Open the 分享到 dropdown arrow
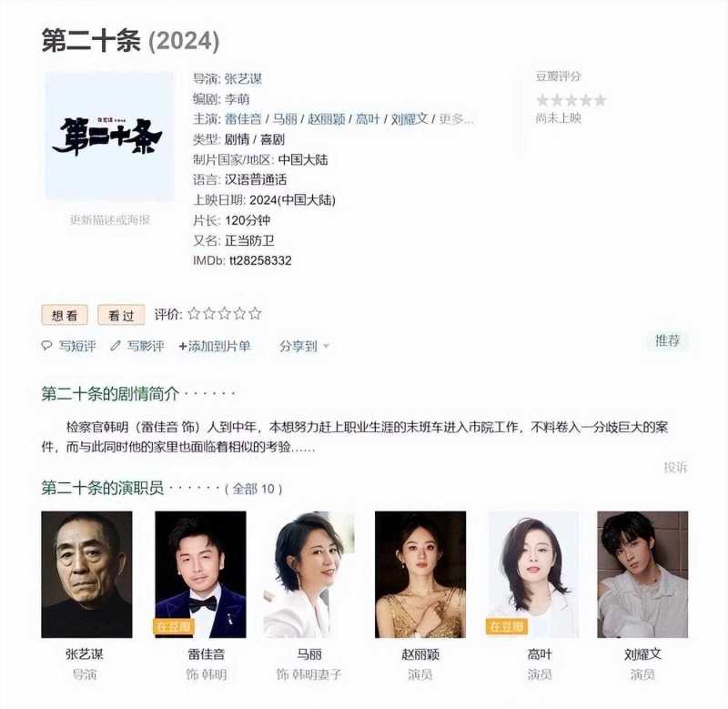The height and width of the screenshot is (709, 728). point(326,346)
